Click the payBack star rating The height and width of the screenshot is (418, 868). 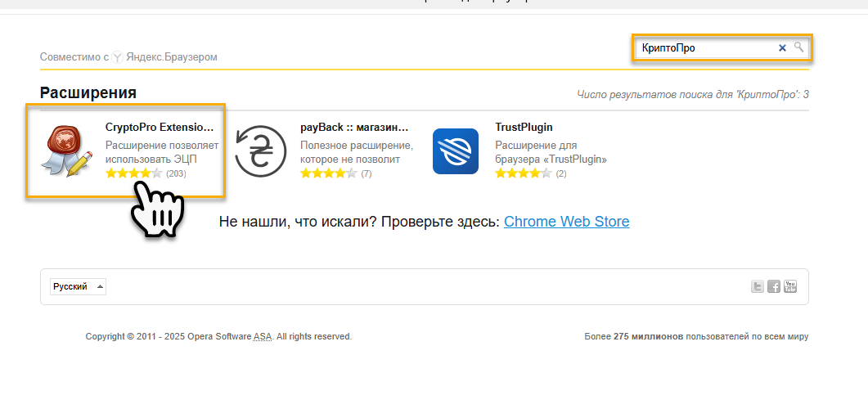tap(328, 173)
